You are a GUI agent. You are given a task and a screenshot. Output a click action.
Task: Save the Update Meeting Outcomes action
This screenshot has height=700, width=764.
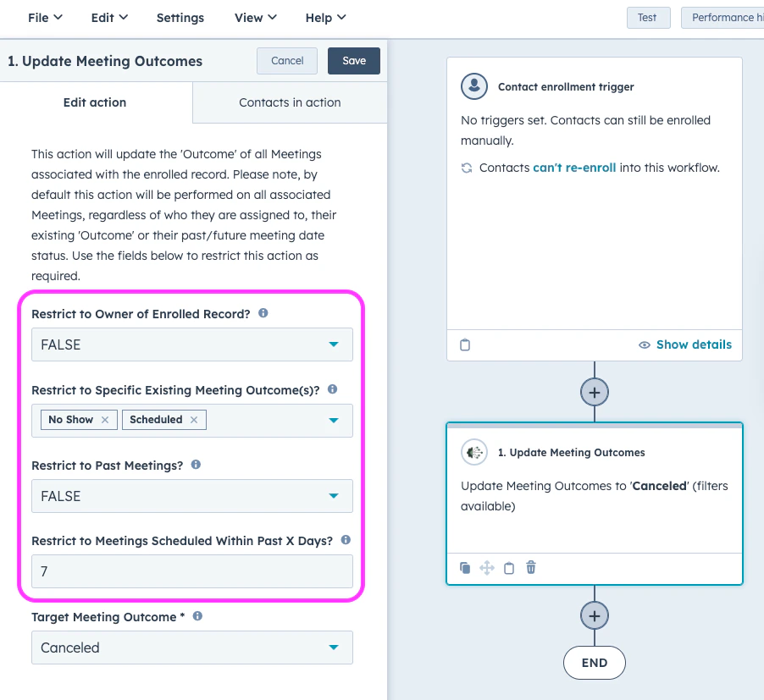click(x=353, y=60)
